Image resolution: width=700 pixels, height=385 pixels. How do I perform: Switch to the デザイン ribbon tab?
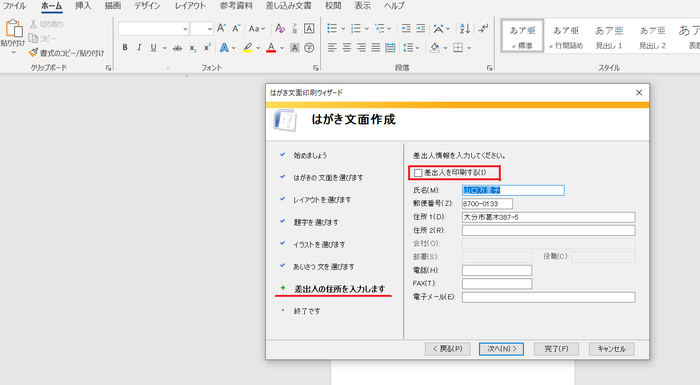click(147, 6)
